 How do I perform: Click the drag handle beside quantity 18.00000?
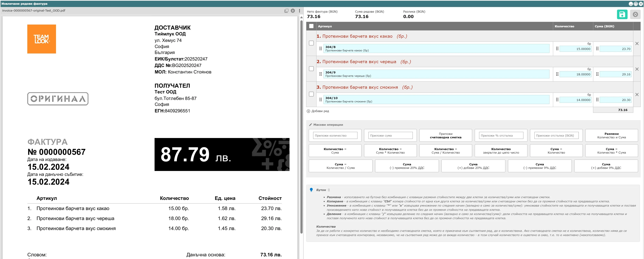click(557, 74)
